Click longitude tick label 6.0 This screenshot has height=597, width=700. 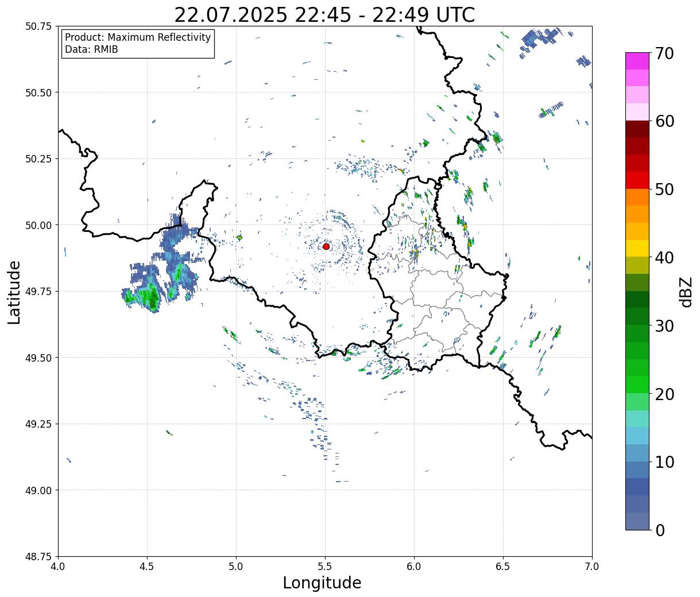coord(414,567)
